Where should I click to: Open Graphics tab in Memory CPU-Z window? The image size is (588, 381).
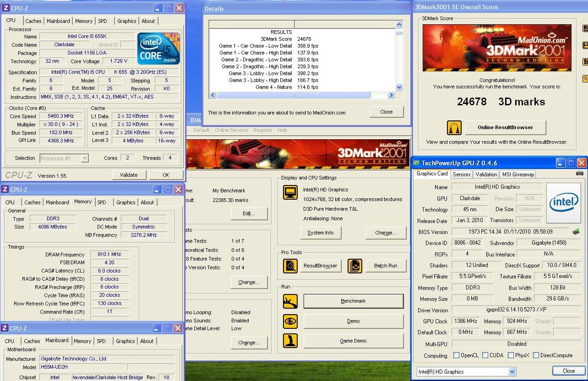(x=126, y=202)
